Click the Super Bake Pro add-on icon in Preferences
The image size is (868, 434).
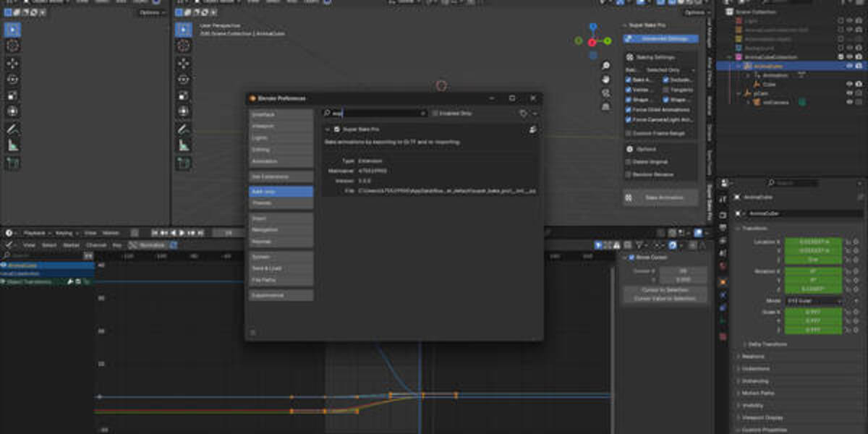533,129
